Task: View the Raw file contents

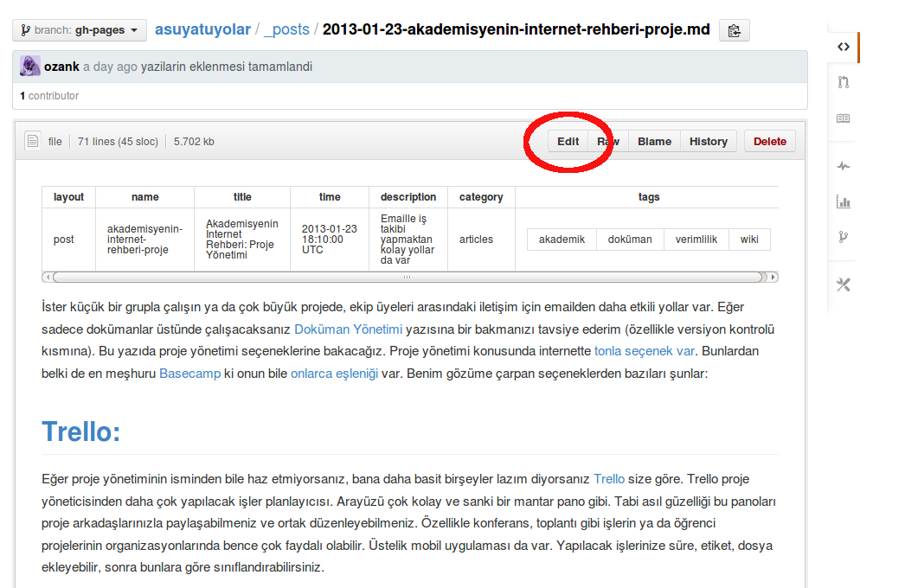Action: click(x=608, y=142)
